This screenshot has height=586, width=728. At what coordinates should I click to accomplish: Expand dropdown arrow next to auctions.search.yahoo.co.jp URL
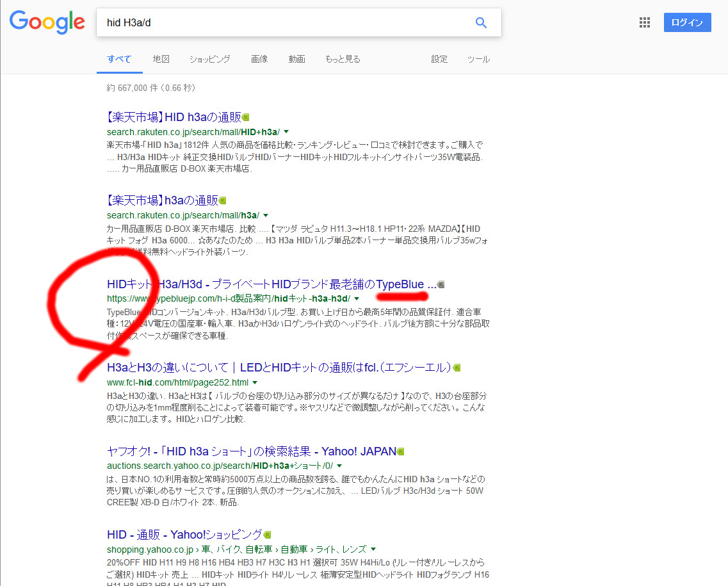point(339,466)
